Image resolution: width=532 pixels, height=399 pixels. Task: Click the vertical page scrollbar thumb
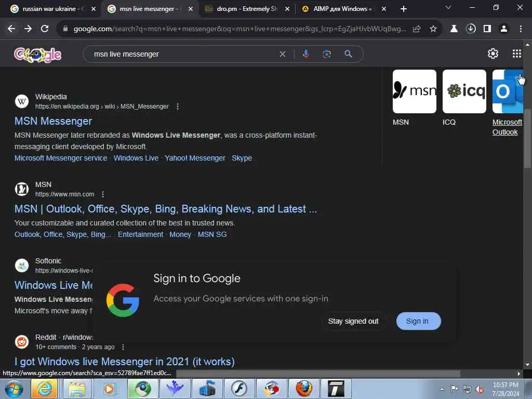[527, 138]
